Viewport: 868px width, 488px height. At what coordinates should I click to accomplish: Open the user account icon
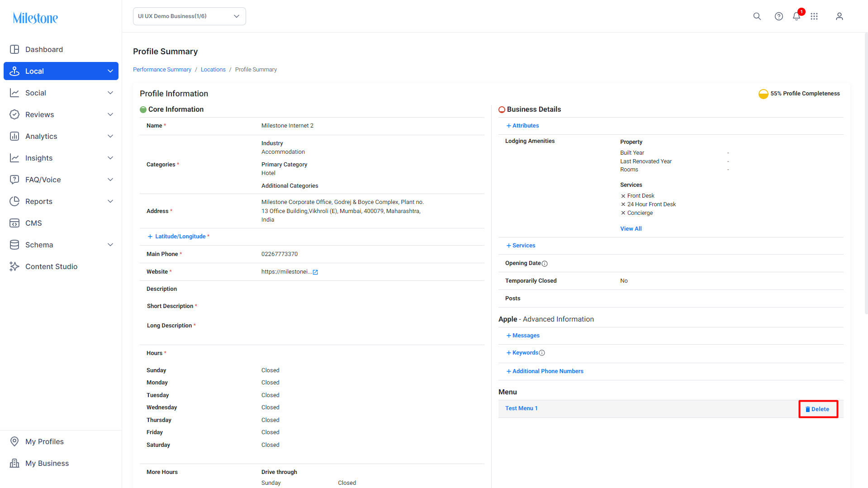pyautogui.click(x=839, y=16)
